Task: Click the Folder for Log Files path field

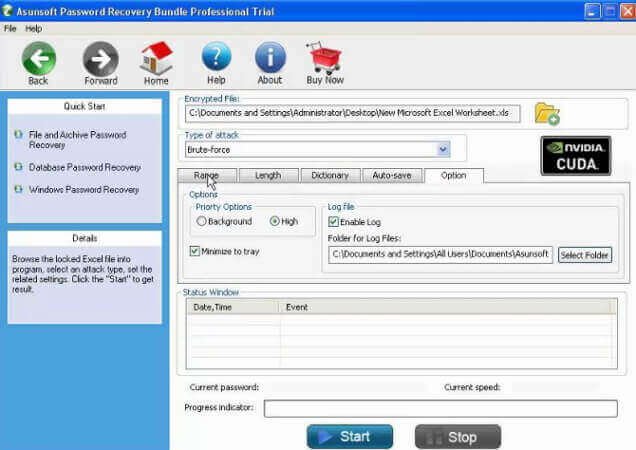Action: pyautogui.click(x=440, y=254)
